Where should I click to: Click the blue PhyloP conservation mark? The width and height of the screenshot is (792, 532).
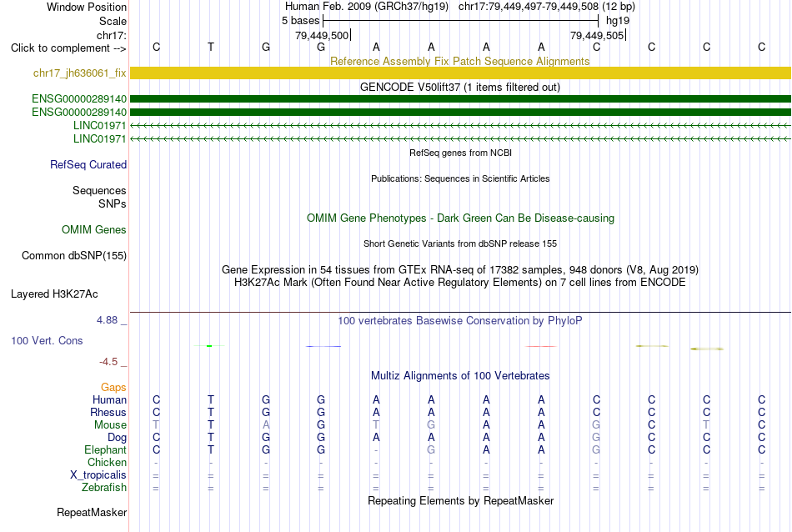323,346
